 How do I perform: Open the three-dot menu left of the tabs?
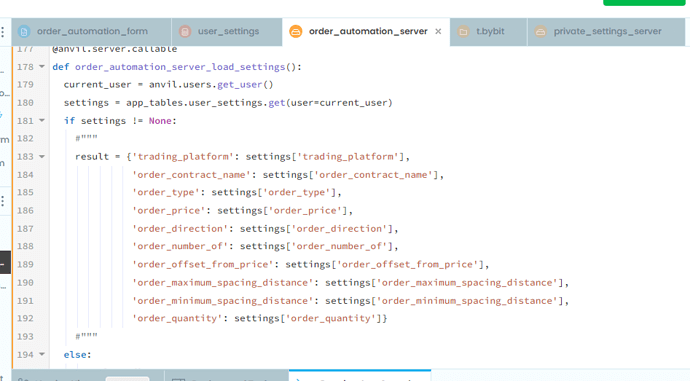(3, 32)
